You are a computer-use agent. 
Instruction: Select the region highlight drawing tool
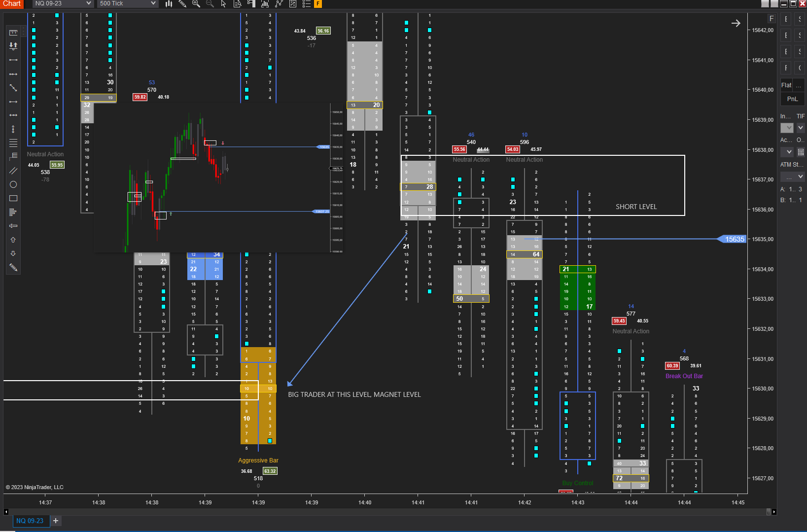(x=13, y=226)
